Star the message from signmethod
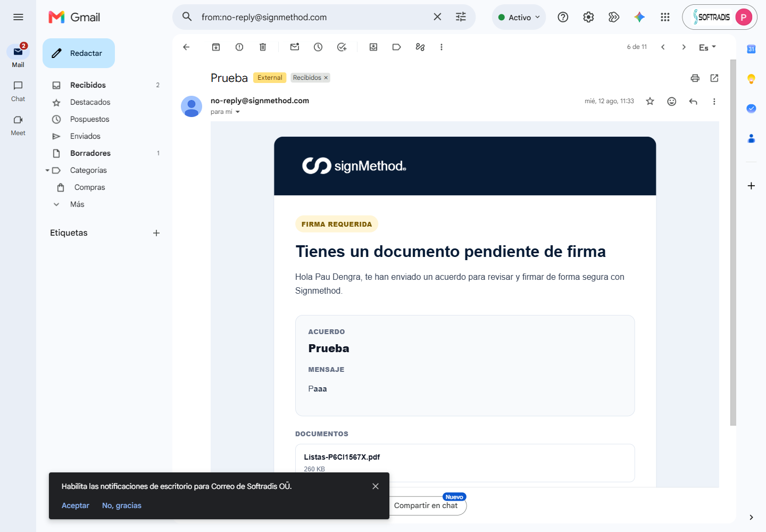Viewport: 766px width, 532px height. coord(650,101)
